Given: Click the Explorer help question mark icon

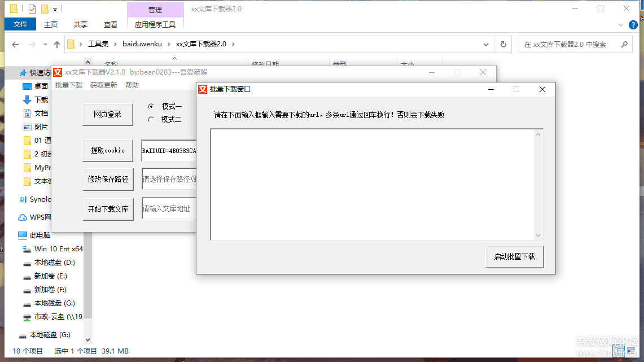Looking at the screenshot, I should click(633, 25).
